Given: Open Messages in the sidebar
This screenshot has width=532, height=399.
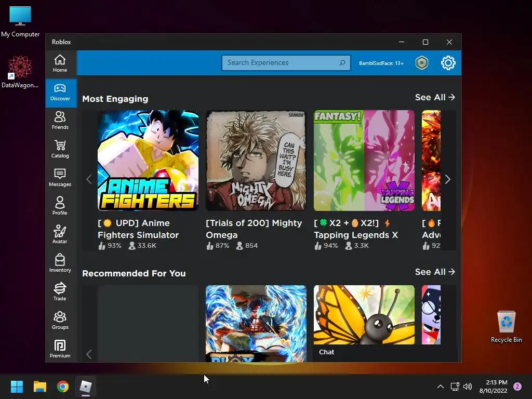Looking at the screenshot, I should click(x=60, y=178).
